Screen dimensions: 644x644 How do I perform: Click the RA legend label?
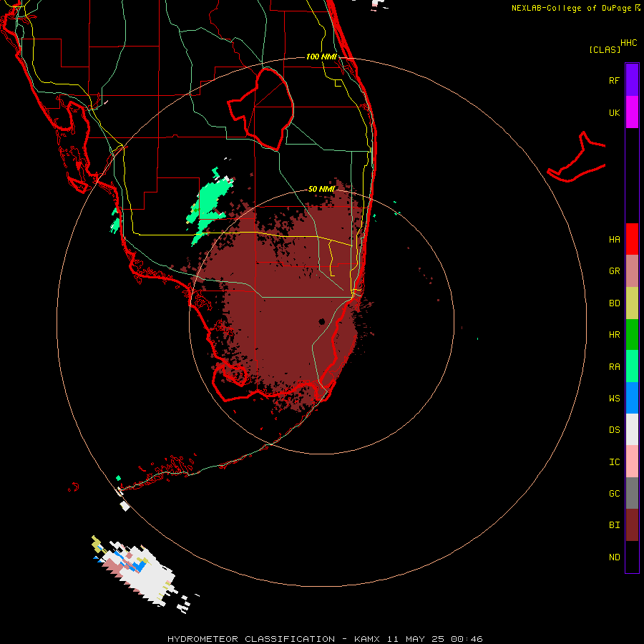pyautogui.click(x=614, y=367)
